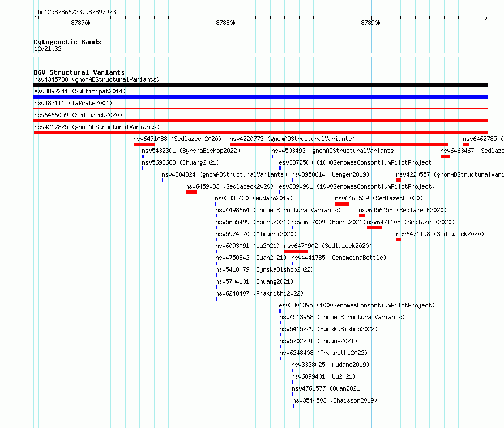Image resolution: width=504 pixels, height=428 pixels.
Task: Open nsv6466059 (Sedlazeck2020) label
Action: [x=78, y=115]
